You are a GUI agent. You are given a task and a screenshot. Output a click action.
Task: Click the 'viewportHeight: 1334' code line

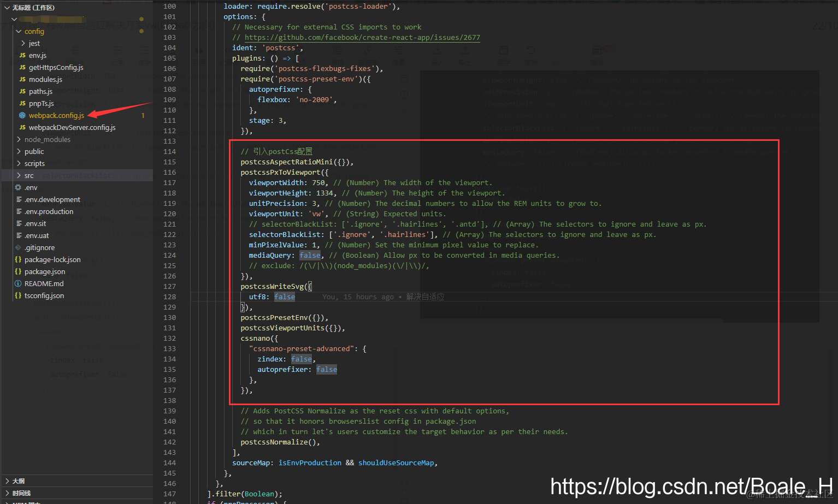pyautogui.click(x=377, y=193)
